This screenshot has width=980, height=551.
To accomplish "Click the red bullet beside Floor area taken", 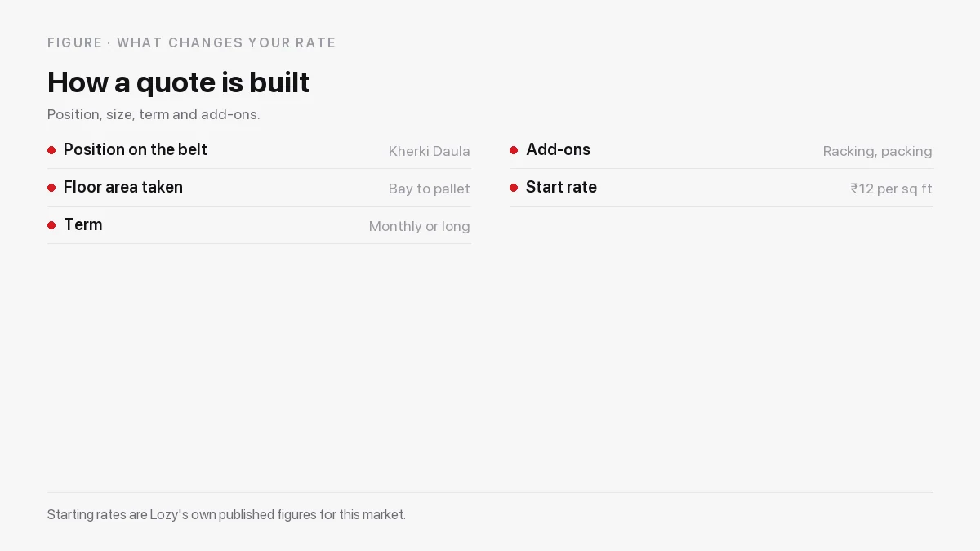I will (51, 188).
